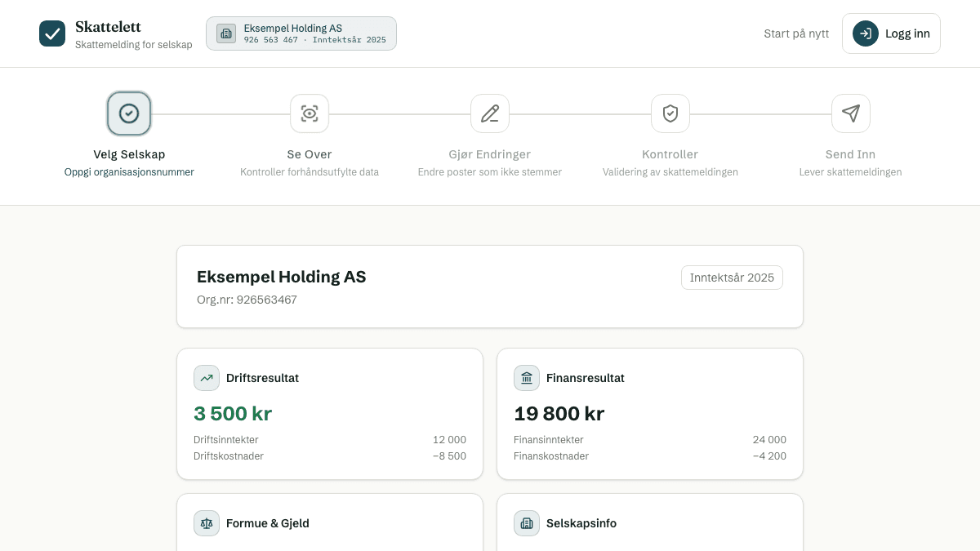Click the Lever skattemeldingen subtitle
Image resolution: width=980 pixels, height=551 pixels.
click(x=851, y=172)
